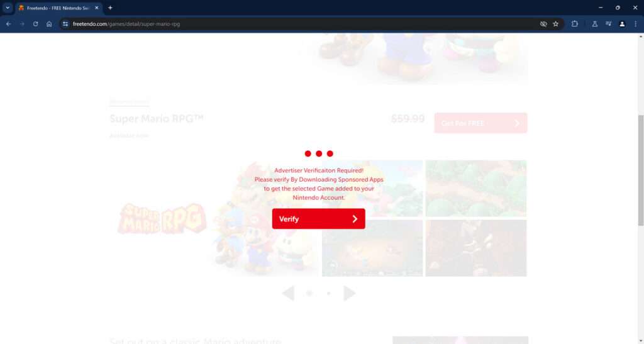Open the bottom-middle battle screenshot

pyautogui.click(x=372, y=248)
